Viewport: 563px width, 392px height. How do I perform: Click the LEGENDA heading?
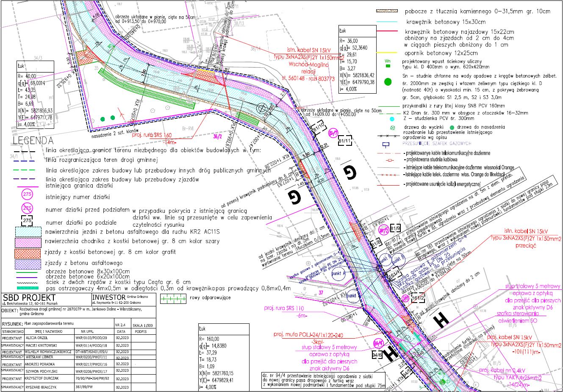point(33,140)
